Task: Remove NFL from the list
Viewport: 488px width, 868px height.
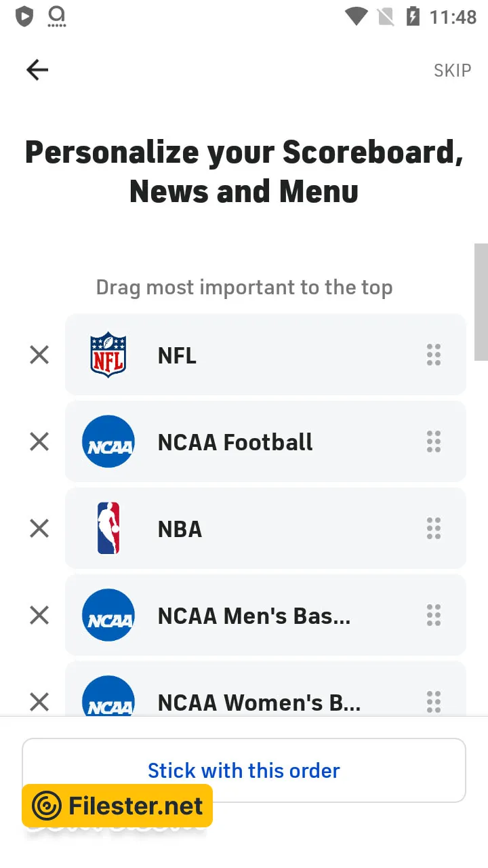Action: [39, 355]
